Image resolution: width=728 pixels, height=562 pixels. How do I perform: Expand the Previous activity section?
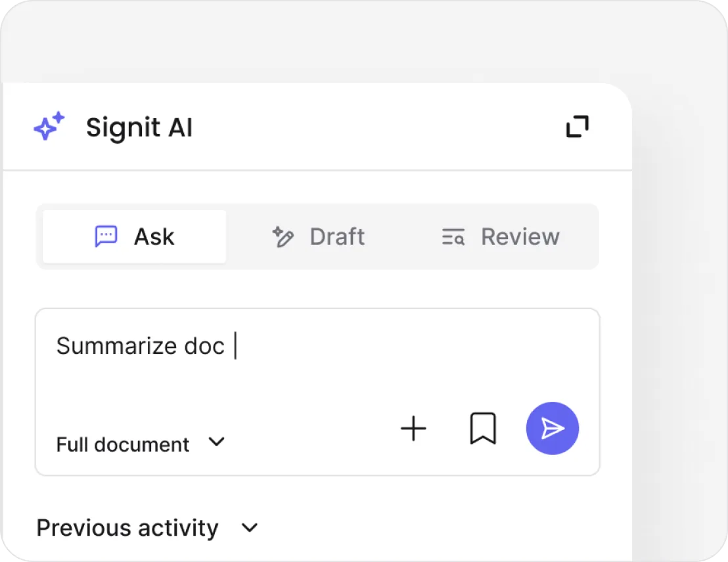(x=147, y=528)
